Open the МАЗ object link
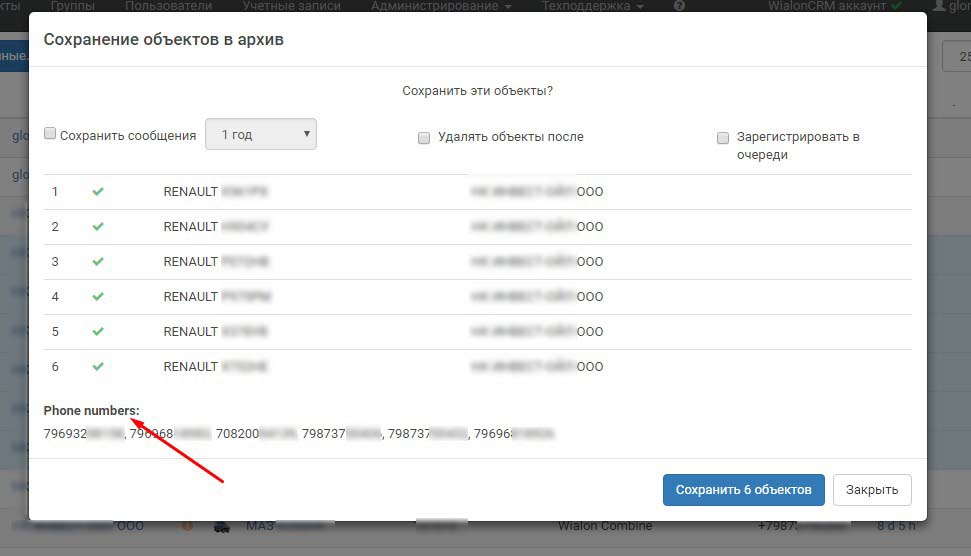 tap(260, 526)
